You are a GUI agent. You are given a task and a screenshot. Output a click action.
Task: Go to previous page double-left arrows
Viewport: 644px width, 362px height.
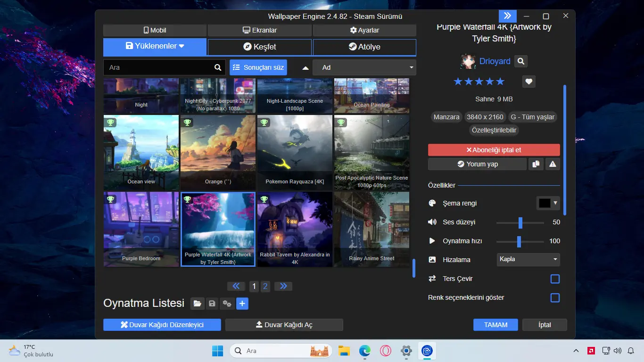(x=236, y=286)
